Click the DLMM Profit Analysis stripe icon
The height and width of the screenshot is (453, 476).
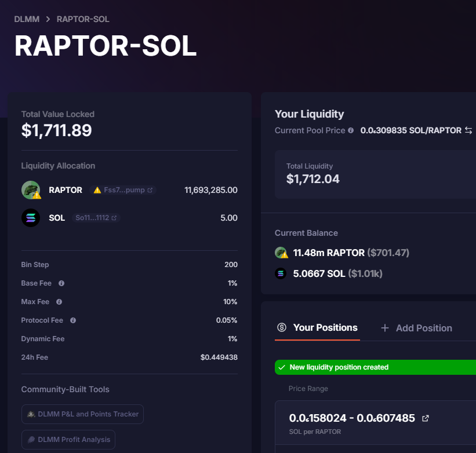tap(31, 440)
